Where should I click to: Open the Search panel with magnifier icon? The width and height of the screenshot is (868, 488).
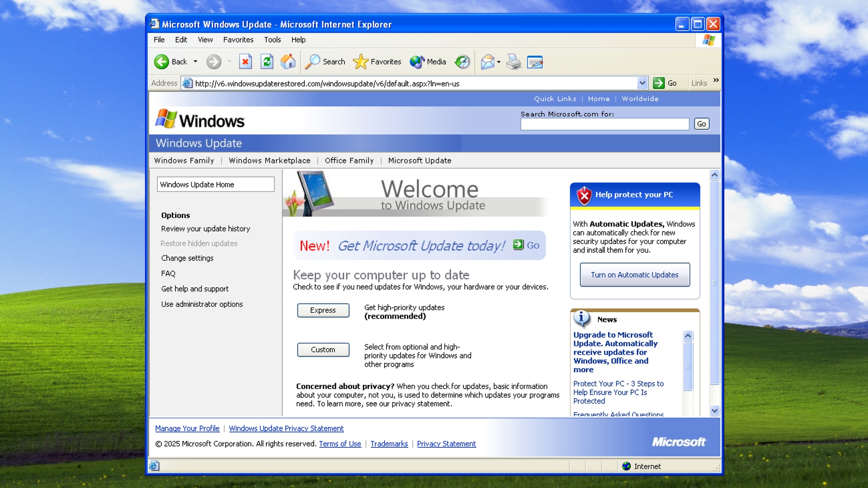tap(313, 62)
